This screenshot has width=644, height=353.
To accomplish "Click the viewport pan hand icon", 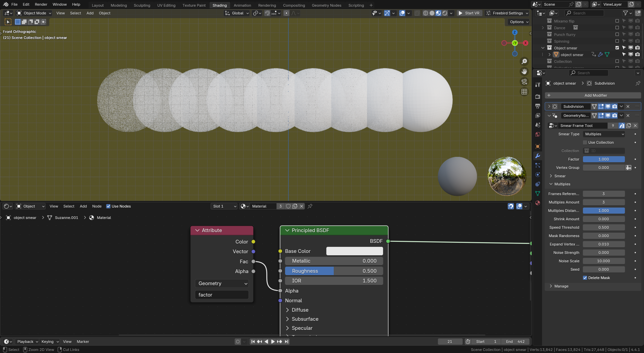I will point(524,72).
